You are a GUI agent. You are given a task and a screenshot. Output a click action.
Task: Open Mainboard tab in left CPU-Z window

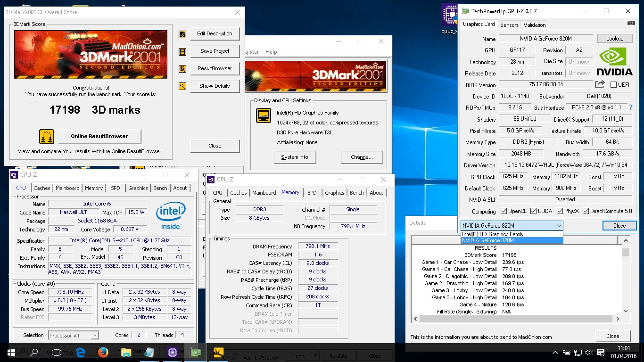pos(67,188)
